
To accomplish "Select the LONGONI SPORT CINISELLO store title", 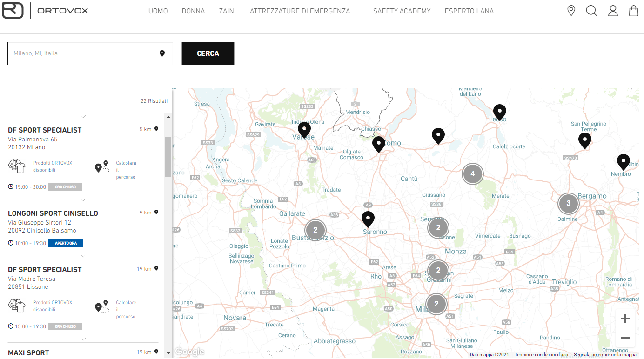I will pyautogui.click(x=53, y=213).
